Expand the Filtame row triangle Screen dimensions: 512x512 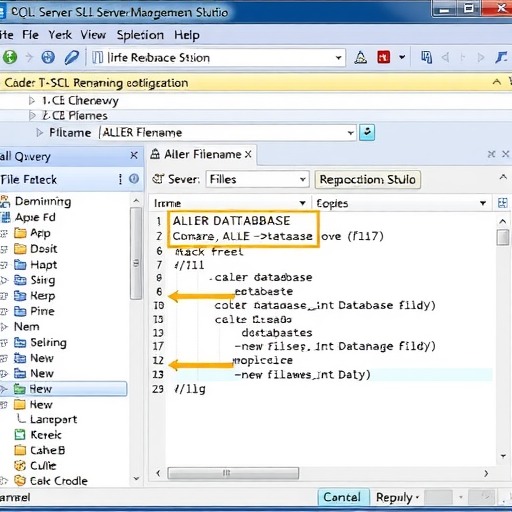point(40,133)
